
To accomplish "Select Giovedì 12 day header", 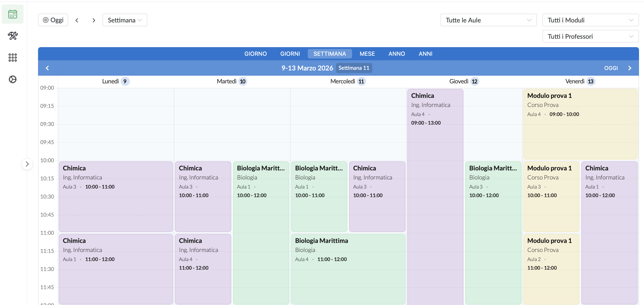I will [x=464, y=81].
